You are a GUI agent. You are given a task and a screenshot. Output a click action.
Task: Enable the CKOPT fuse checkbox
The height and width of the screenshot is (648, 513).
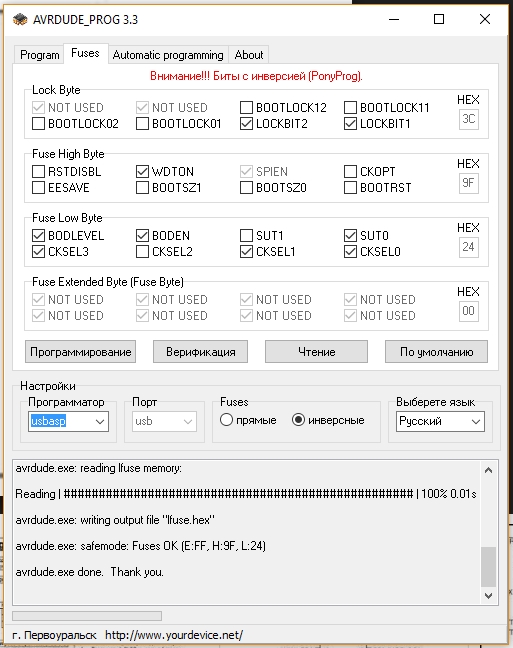[350, 172]
